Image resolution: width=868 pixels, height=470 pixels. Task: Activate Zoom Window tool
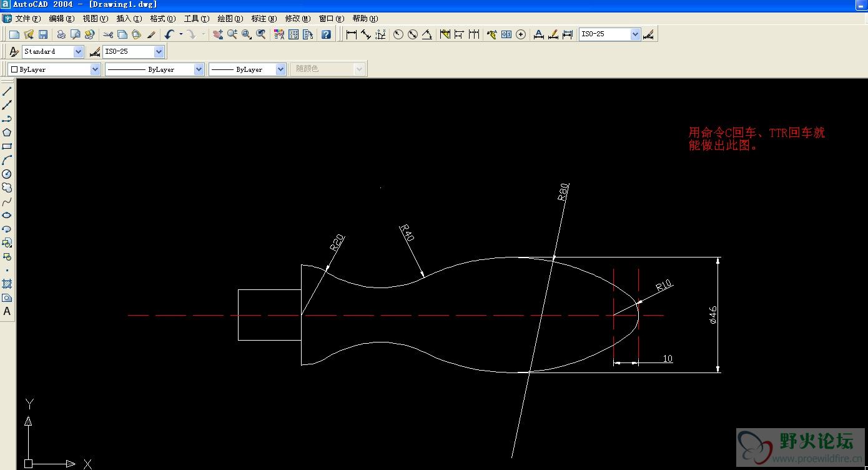click(246, 34)
